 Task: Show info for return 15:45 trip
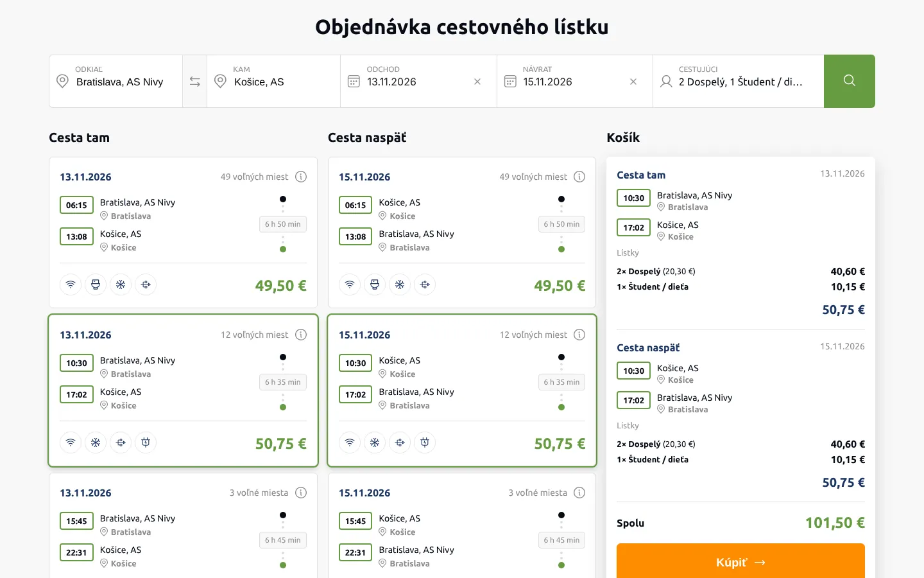point(579,493)
